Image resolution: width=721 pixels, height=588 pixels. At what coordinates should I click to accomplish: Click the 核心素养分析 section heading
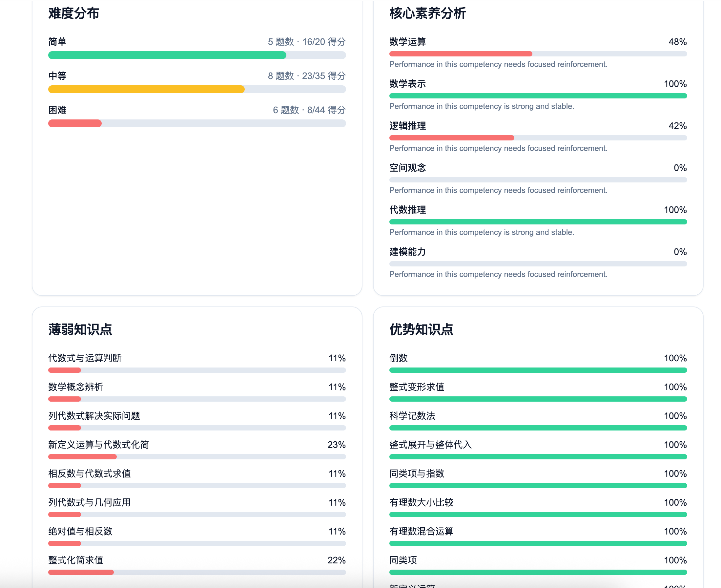click(427, 13)
